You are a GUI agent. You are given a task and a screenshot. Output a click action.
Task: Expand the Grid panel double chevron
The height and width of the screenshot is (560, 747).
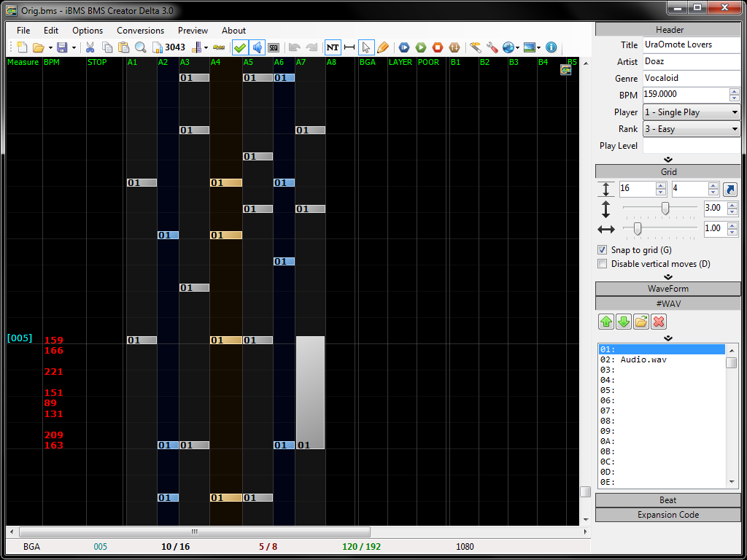tap(668, 276)
